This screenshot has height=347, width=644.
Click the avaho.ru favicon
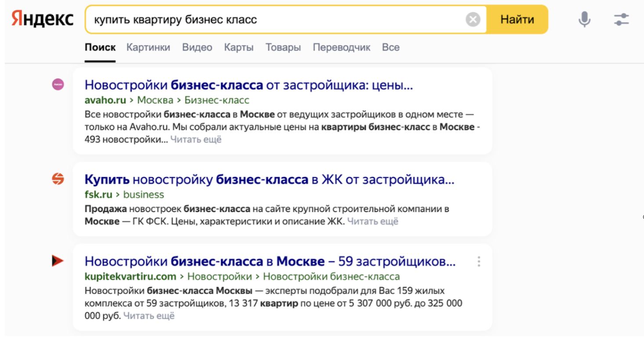pyautogui.click(x=58, y=84)
